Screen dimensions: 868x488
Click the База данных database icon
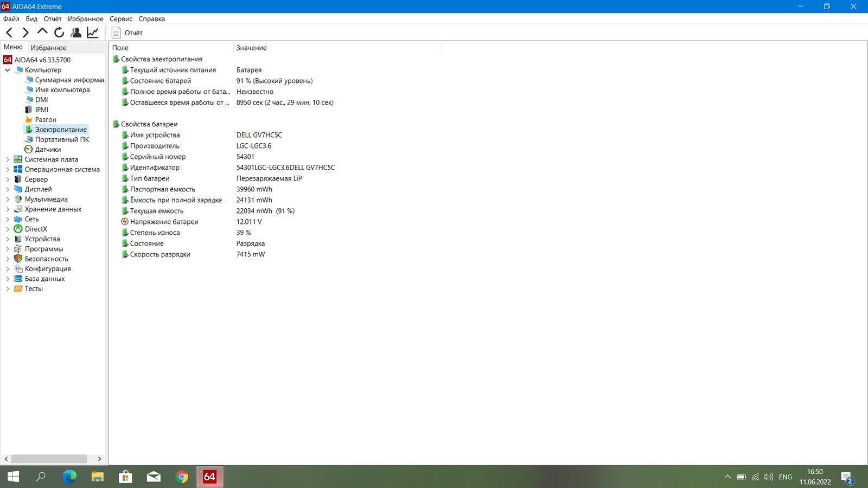(x=18, y=279)
